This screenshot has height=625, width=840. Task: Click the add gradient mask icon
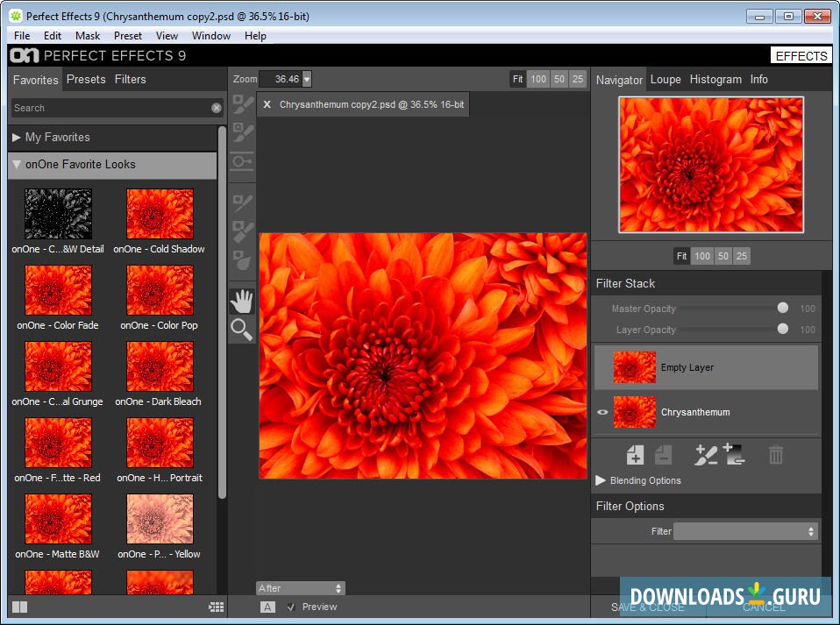point(734,455)
